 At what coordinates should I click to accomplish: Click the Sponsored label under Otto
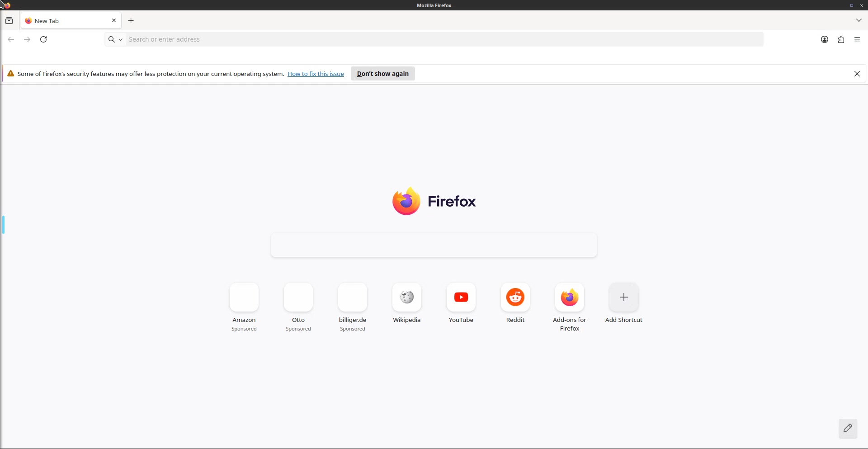[298, 329]
